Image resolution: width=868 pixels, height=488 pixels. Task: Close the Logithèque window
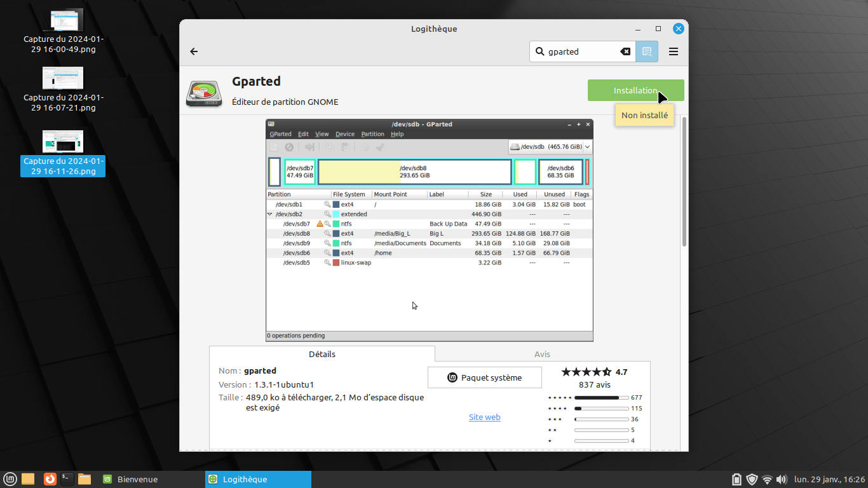pyautogui.click(x=679, y=29)
